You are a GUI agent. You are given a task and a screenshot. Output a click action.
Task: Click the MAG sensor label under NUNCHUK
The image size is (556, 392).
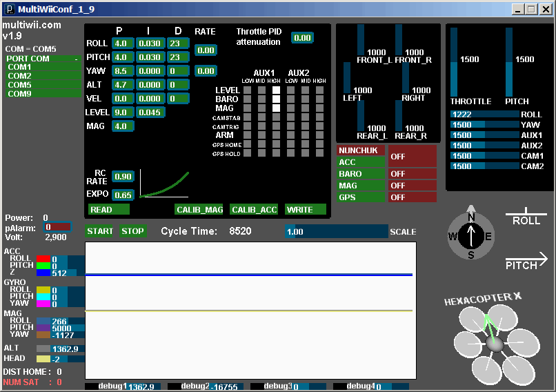[x=361, y=186]
